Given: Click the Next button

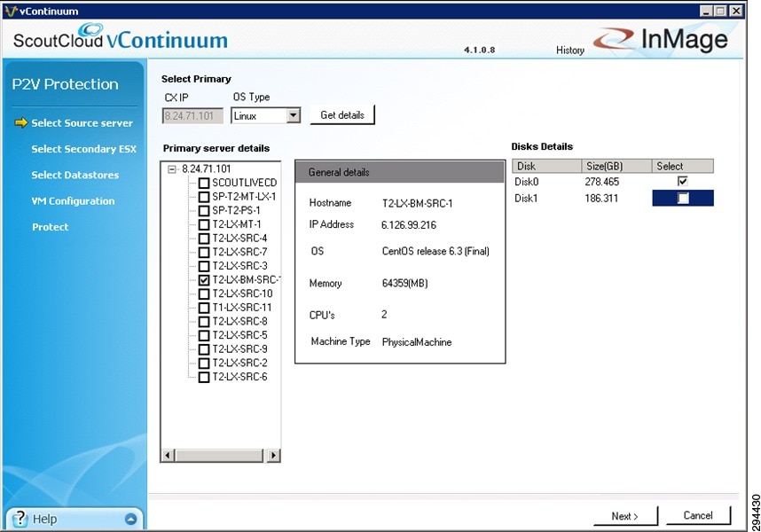Looking at the screenshot, I should coord(625,516).
